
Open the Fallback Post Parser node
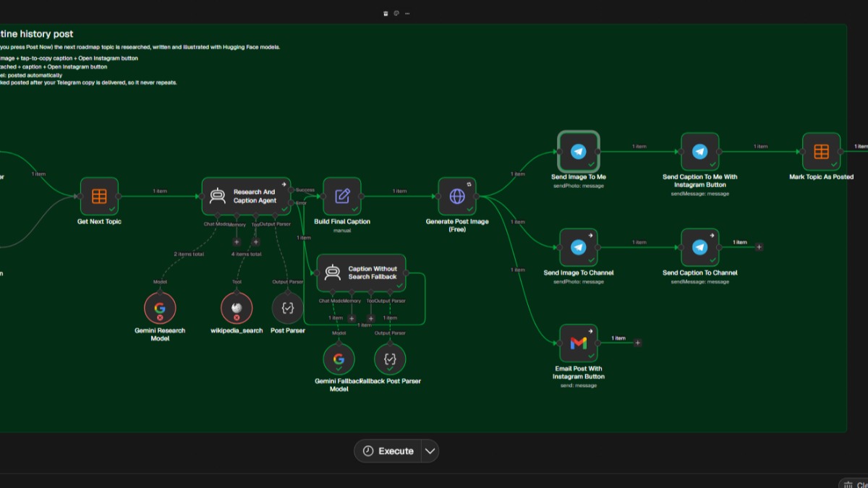tap(390, 359)
